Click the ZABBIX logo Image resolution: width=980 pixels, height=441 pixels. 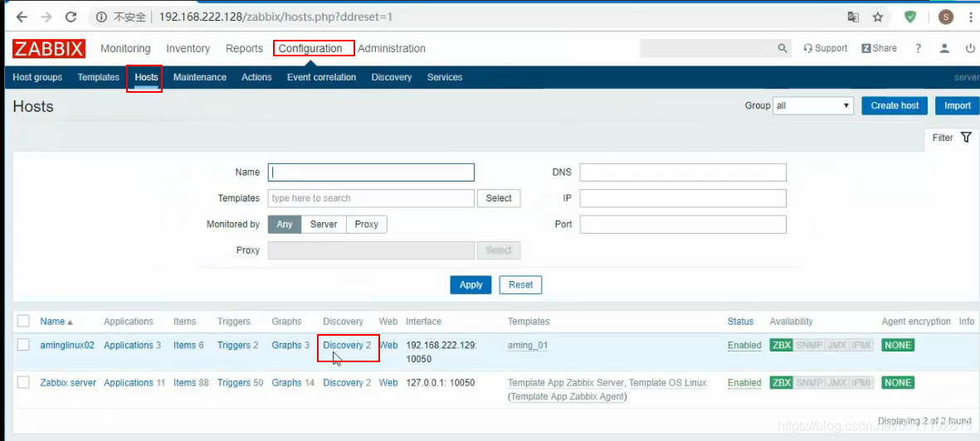pyautogui.click(x=49, y=49)
